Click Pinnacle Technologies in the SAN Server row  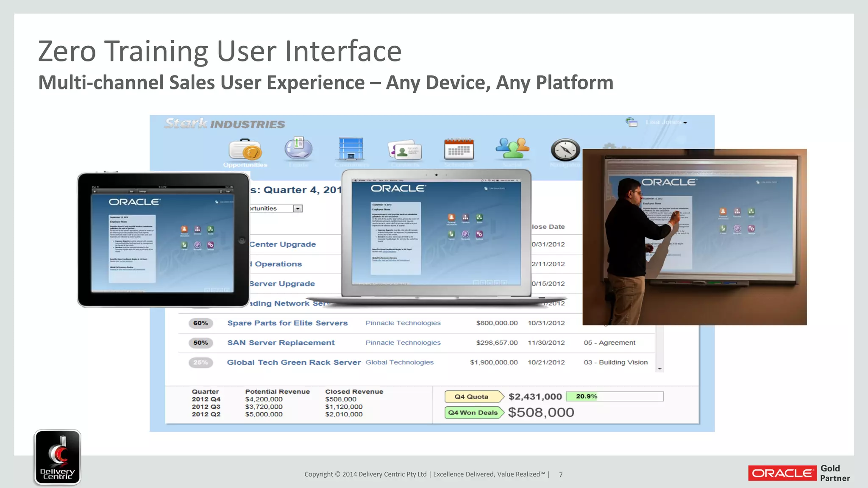(x=403, y=343)
